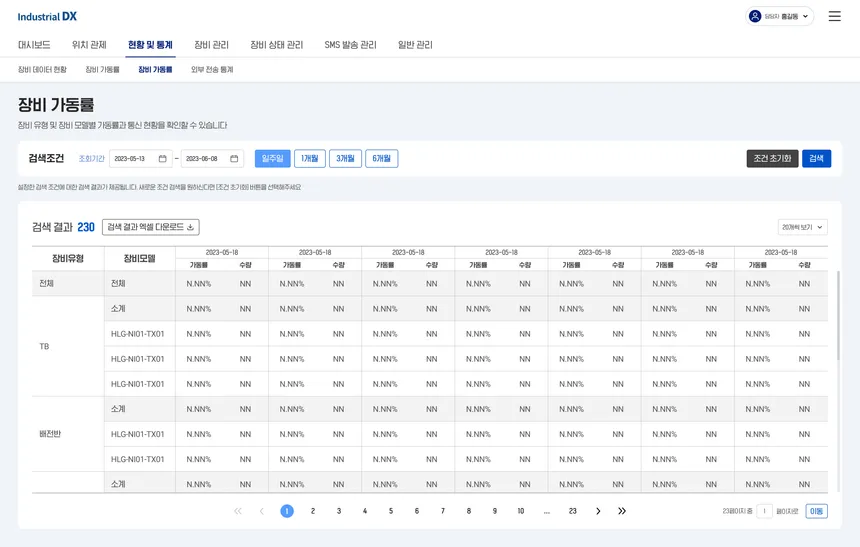Click the 조건 초기화 reset button
This screenshot has height=547, width=860.
772,159
